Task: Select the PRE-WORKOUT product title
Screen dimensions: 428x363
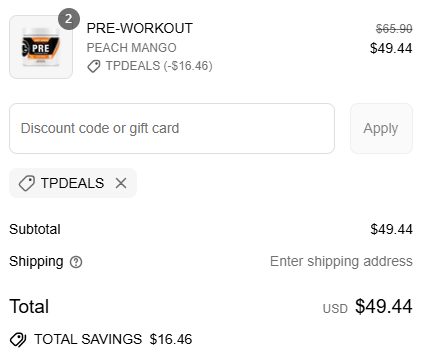Action: point(140,28)
